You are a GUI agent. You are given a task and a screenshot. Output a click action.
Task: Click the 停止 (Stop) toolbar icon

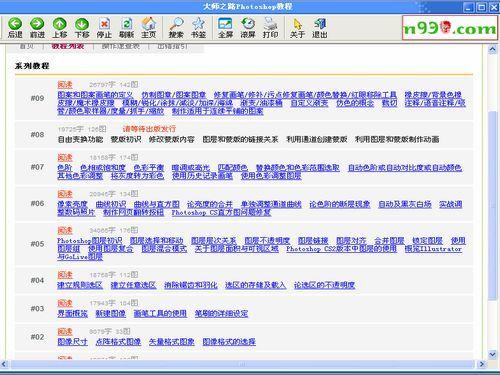[104, 28]
